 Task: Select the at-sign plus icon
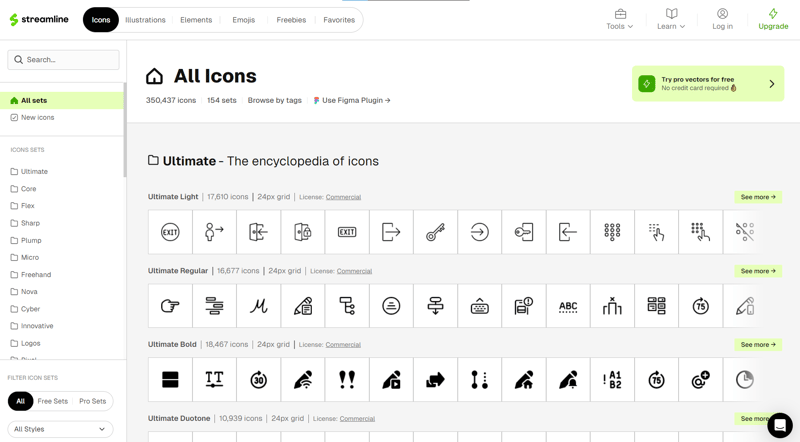[x=701, y=380]
